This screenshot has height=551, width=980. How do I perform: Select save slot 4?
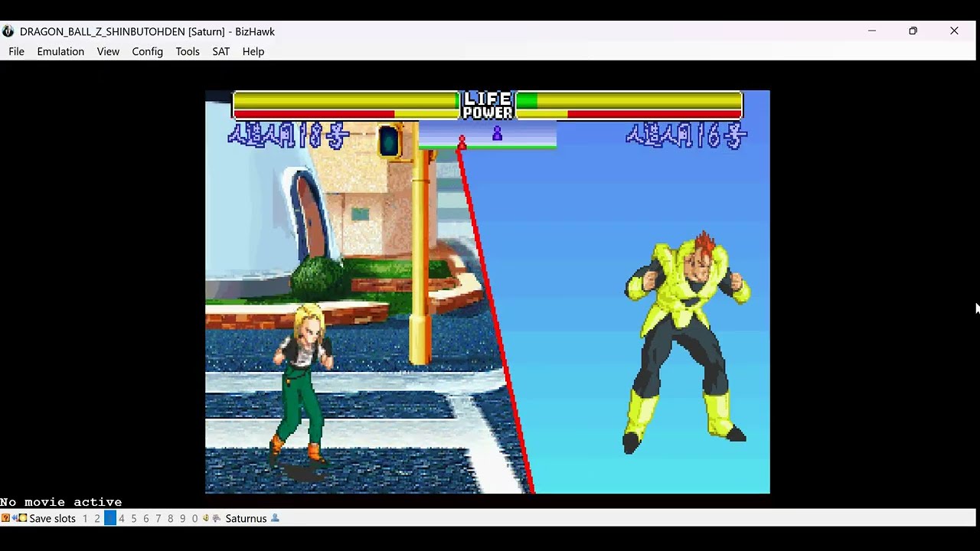pos(122,518)
